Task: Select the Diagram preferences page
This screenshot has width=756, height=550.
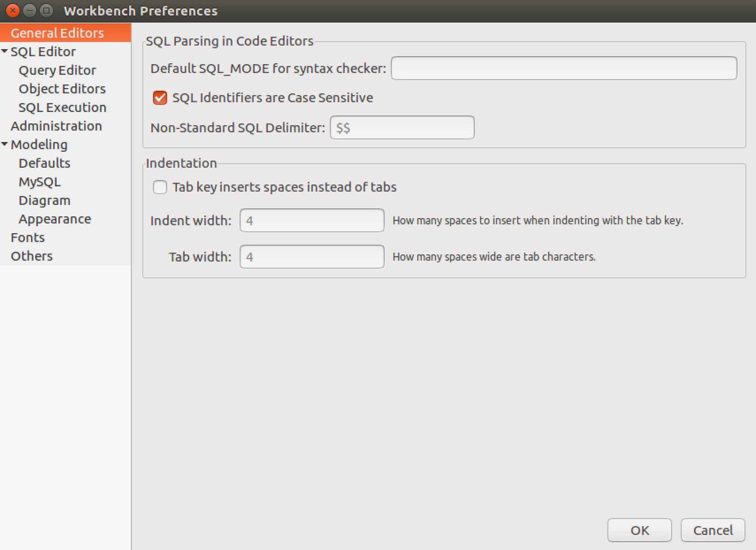Action: (x=44, y=200)
